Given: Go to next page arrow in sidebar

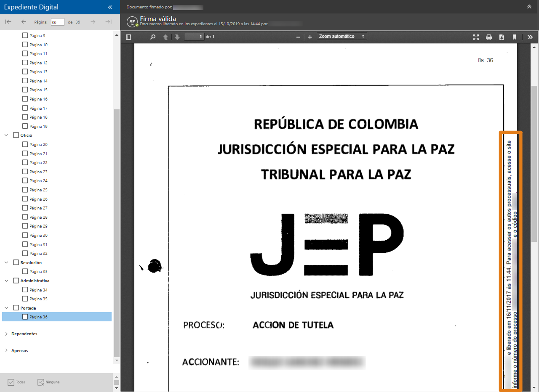Looking at the screenshot, I should pos(93,22).
